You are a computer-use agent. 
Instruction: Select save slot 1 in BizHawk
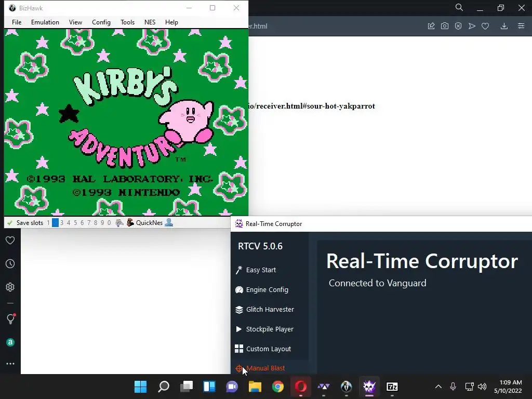[x=48, y=223]
